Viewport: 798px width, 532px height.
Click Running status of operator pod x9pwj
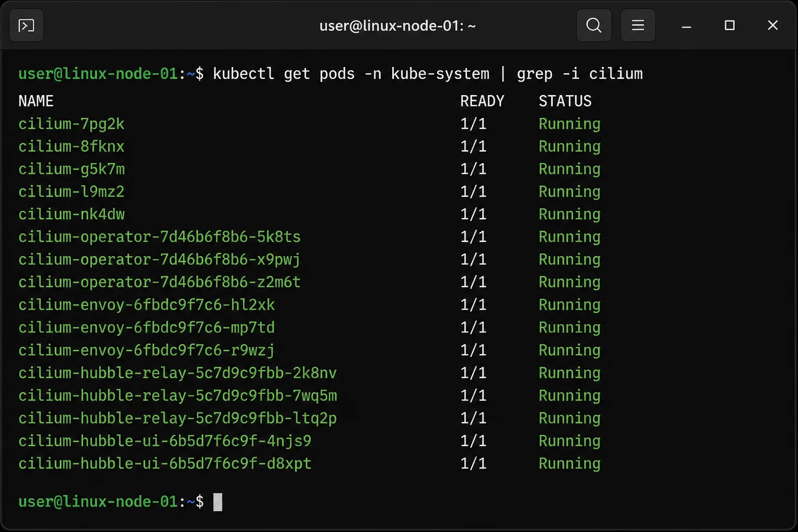coord(569,260)
